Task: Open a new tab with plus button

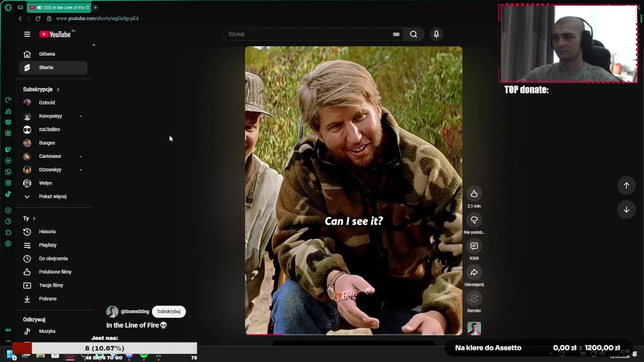Action: [95, 8]
